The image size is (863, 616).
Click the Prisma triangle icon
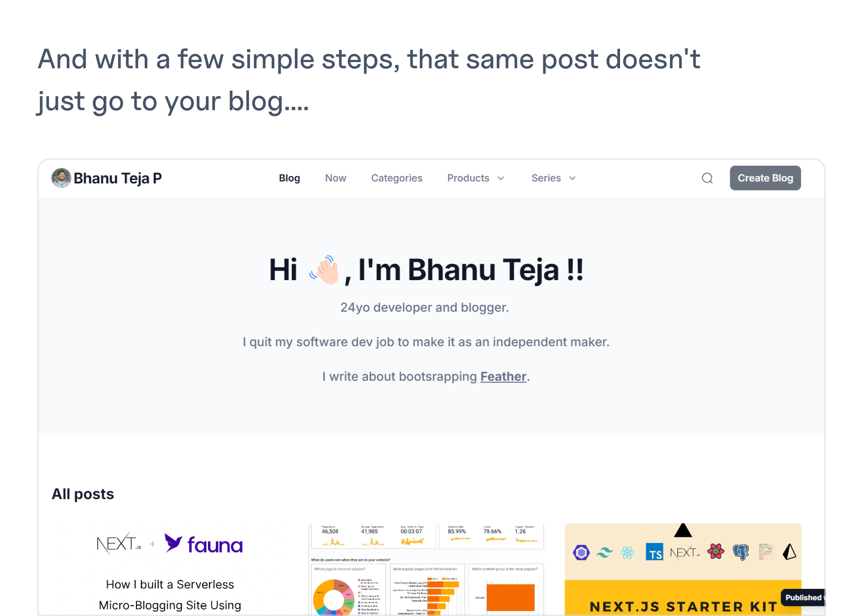pos(789,552)
